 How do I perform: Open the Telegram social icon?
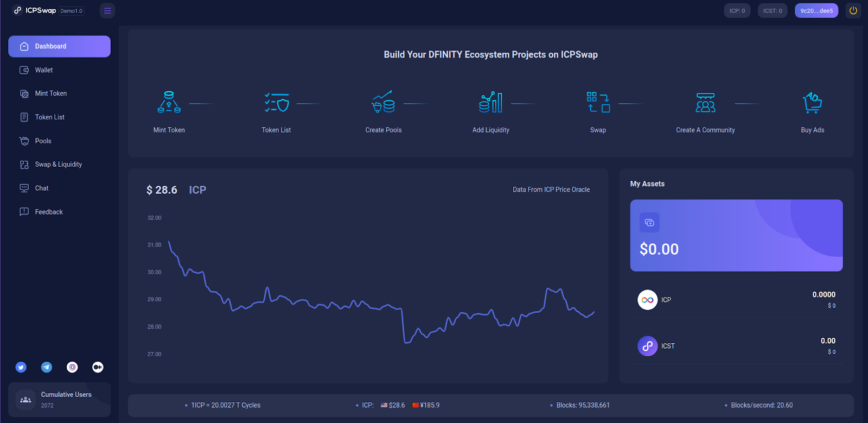(x=47, y=368)
